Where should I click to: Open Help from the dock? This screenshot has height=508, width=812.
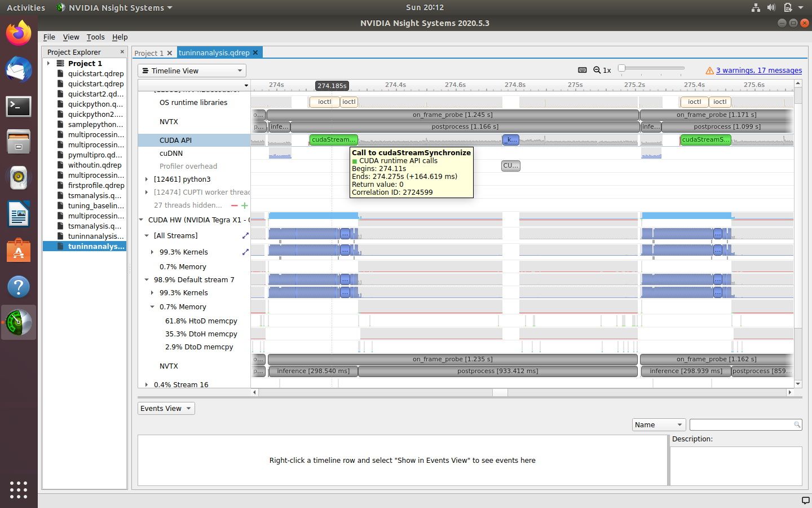[x=19, y=287]
